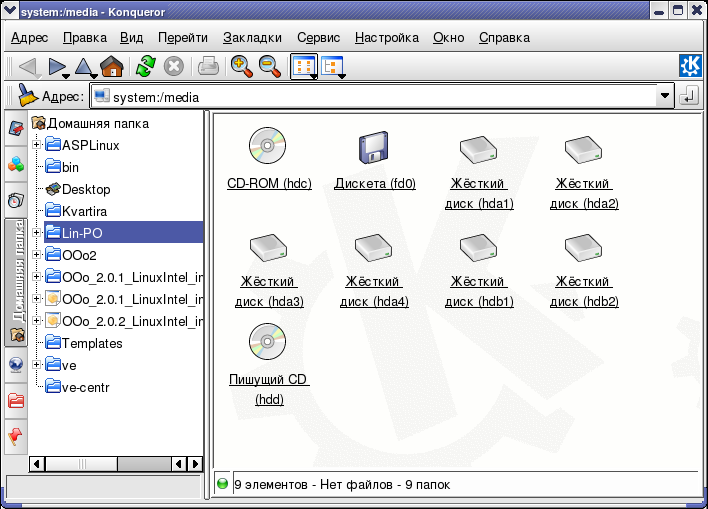
Task: Open the CD-ROM (hdc) drive icon
Action: (x=268, y=147)
